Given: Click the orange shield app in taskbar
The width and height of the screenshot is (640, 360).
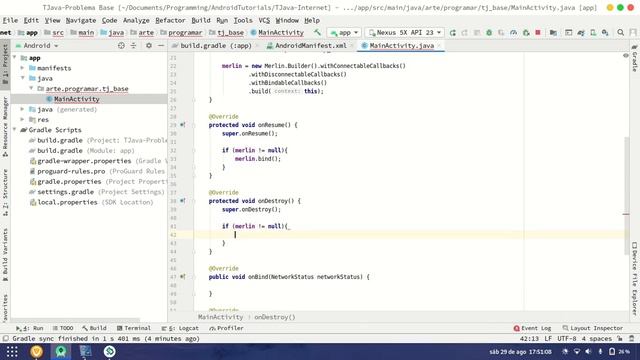Looking at the screenshot, I should (36, 351).
